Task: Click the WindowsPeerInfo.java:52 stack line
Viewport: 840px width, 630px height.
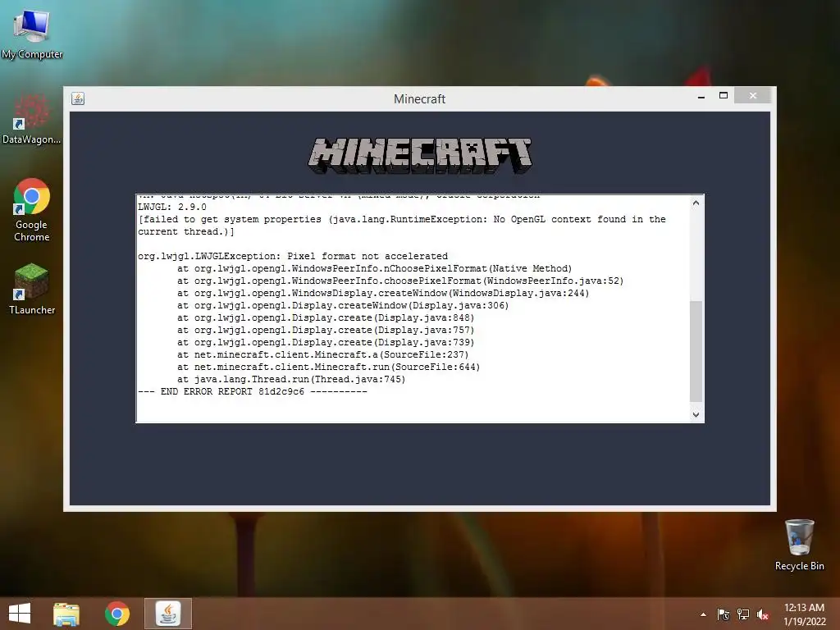Action: point(400,281)
